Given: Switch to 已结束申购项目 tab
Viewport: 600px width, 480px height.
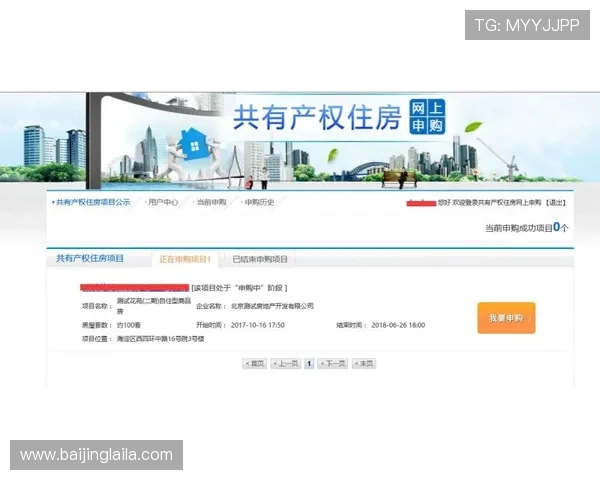Looking at the screenshot, I should coord(260,259).
